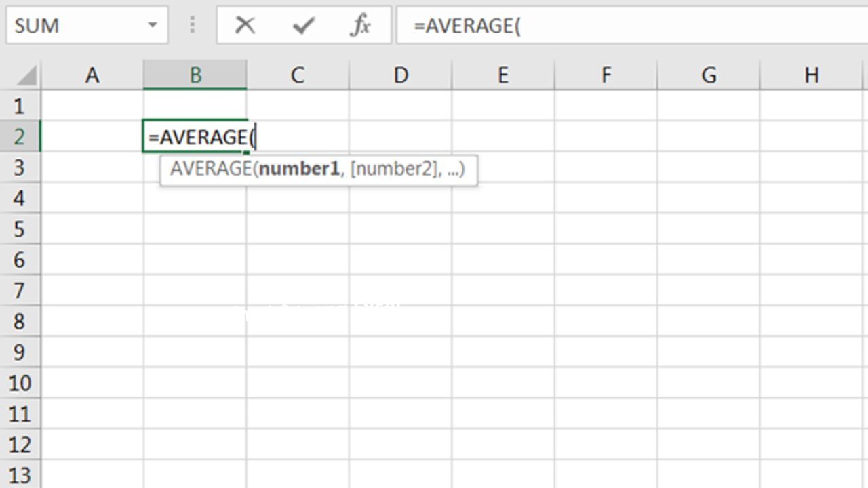Select row 1 header
Image resolution: width=868 pixels, height=488 pixels.
pyautogui.click(x=20, y=106)
